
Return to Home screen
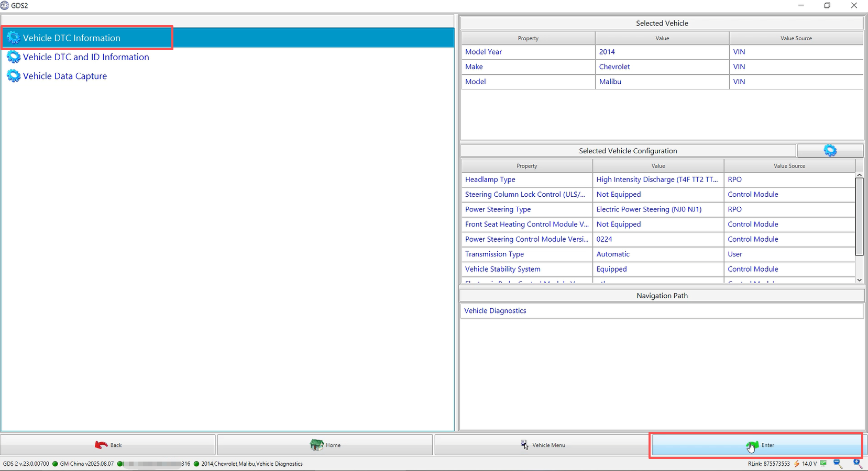pos(325,445)
